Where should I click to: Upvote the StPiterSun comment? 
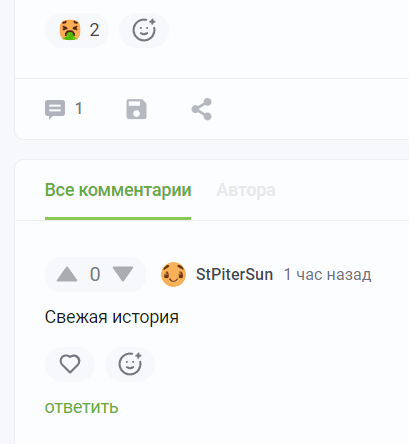(67, 274)
